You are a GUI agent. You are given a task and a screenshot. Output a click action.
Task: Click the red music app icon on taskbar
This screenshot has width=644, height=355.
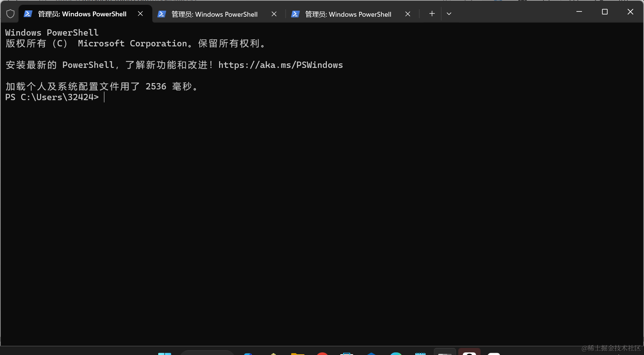(323, 352)
